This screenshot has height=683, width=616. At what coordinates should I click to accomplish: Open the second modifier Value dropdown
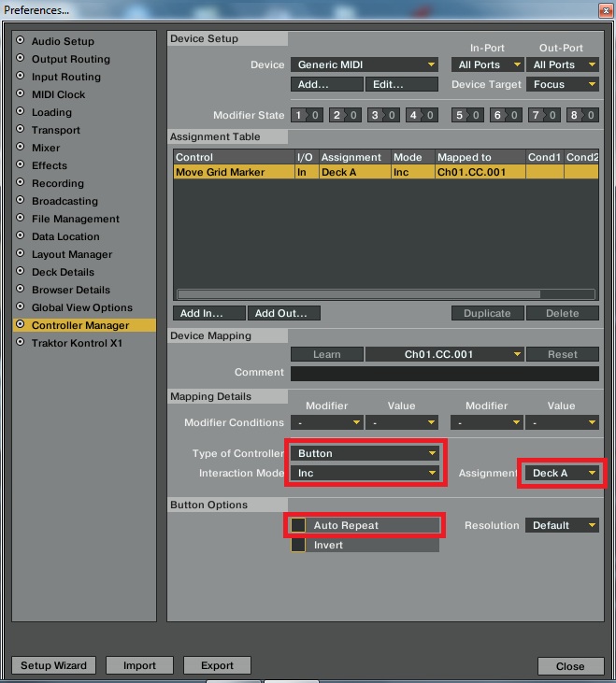[563, 422]
